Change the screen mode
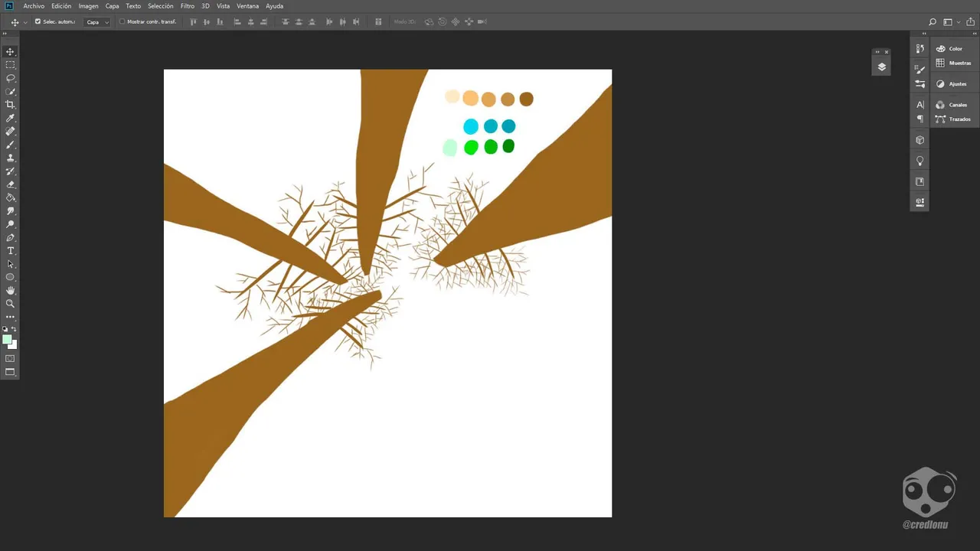Image resolution: width=980 pixels, height=551 pixels. pyautogui.click(x=10, y=373)
